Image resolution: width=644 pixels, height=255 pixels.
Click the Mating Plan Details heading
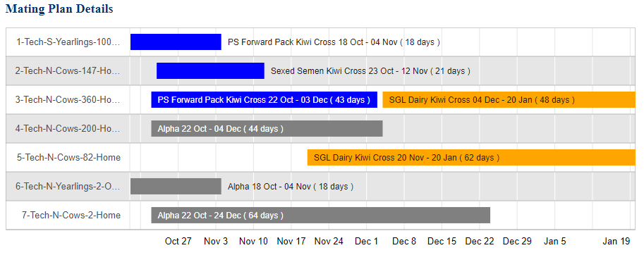coord(59,8)
